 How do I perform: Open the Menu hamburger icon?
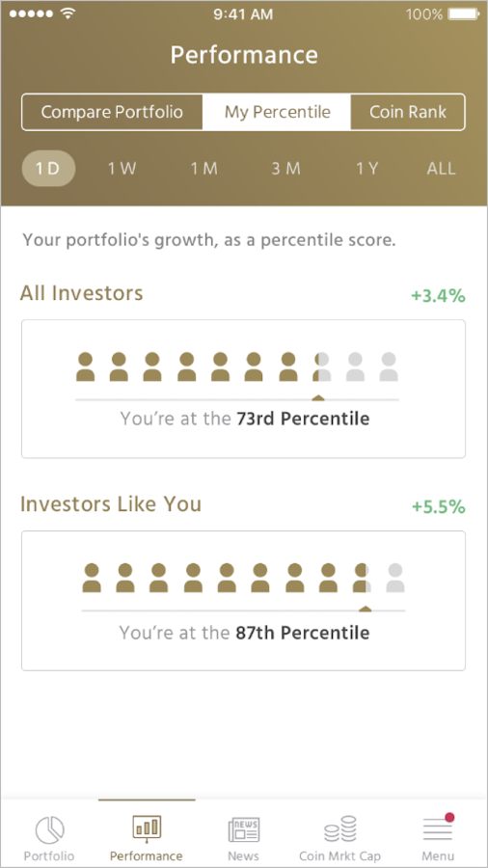coord(438,828)
